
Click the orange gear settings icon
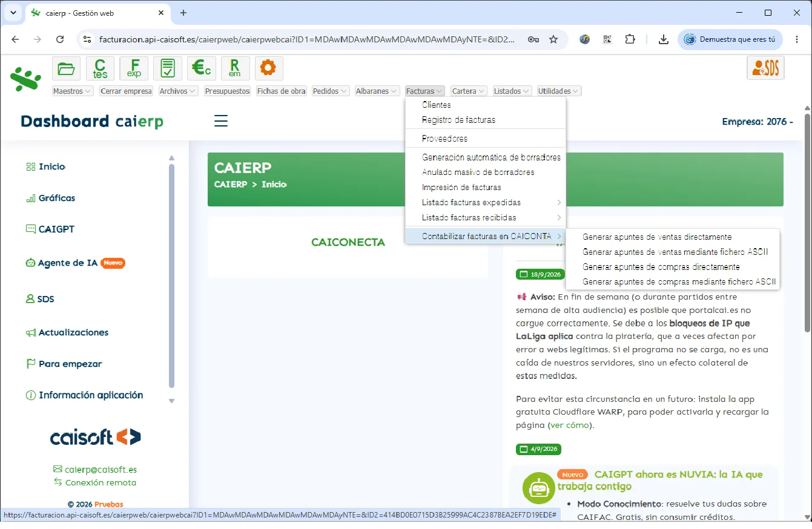coord(268,68)
